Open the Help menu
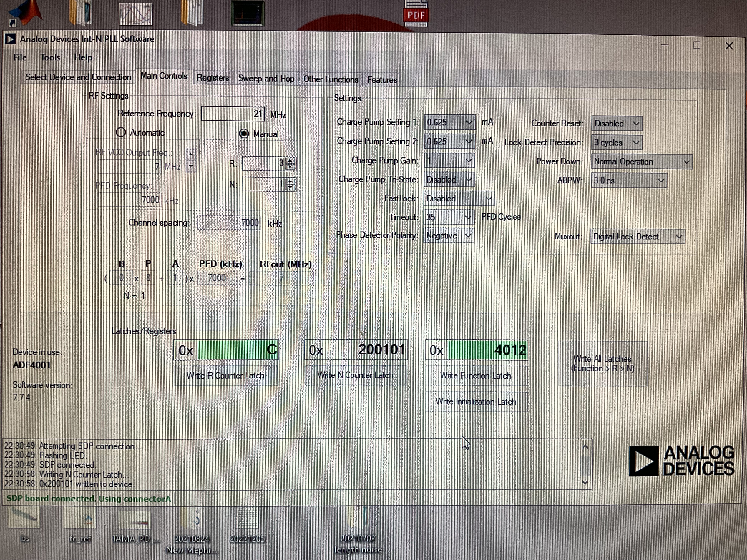Screen dimensions: 747x560 83,57
